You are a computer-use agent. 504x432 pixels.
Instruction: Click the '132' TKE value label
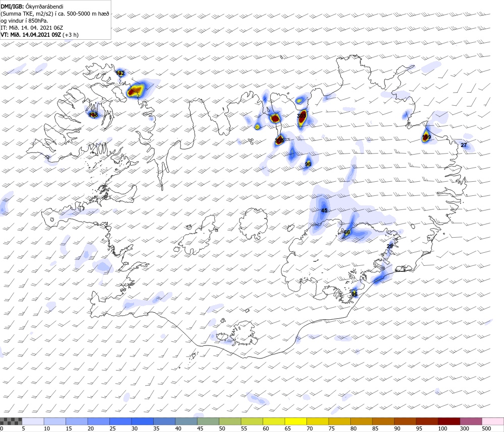120,73
